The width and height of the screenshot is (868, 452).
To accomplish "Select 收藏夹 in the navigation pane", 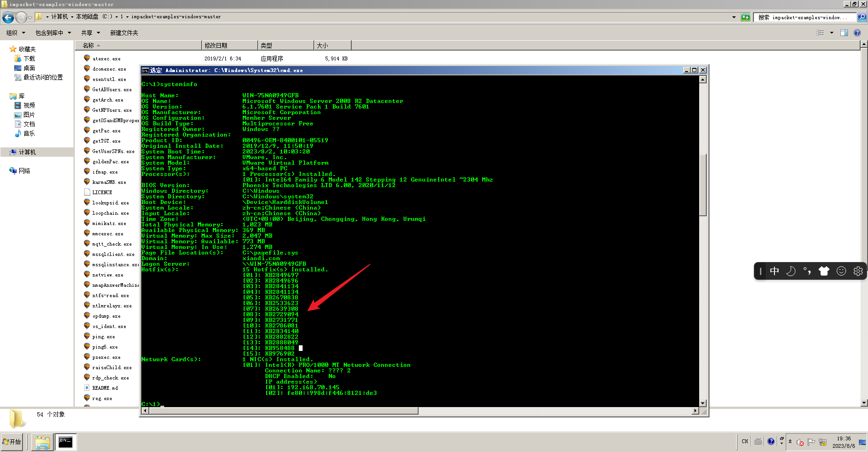I will 27,49.
